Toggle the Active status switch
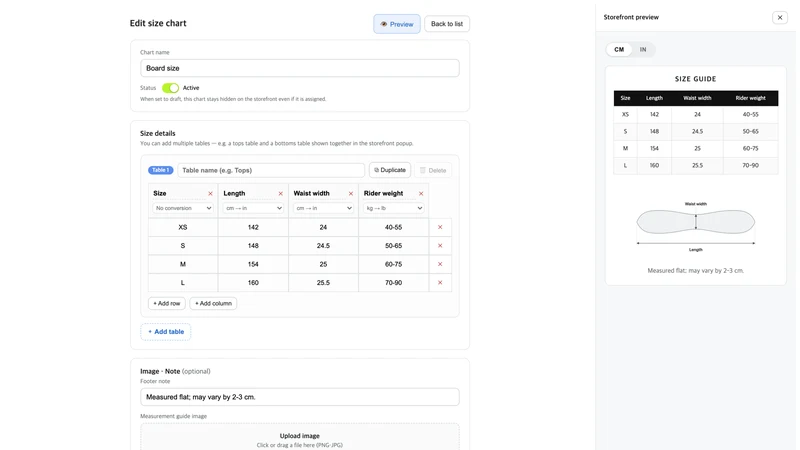This screenshot has height=450, width=800. pyautogui.click(x=170, y=88)
